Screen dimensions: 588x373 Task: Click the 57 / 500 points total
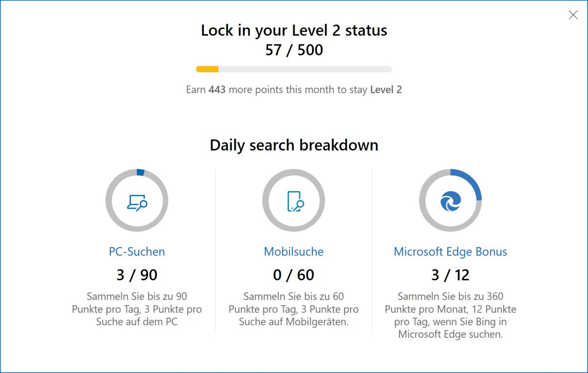tap(294, 50)
